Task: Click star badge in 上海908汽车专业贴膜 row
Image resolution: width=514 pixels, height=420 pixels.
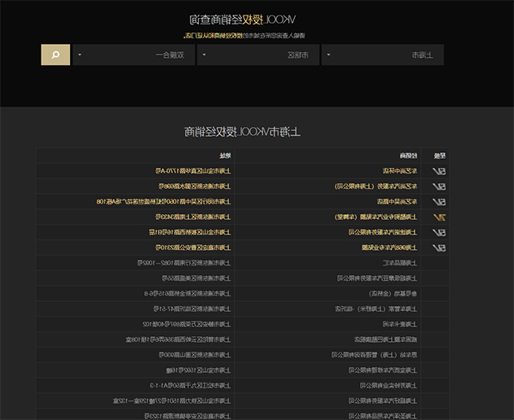Action: pos(438,247)
